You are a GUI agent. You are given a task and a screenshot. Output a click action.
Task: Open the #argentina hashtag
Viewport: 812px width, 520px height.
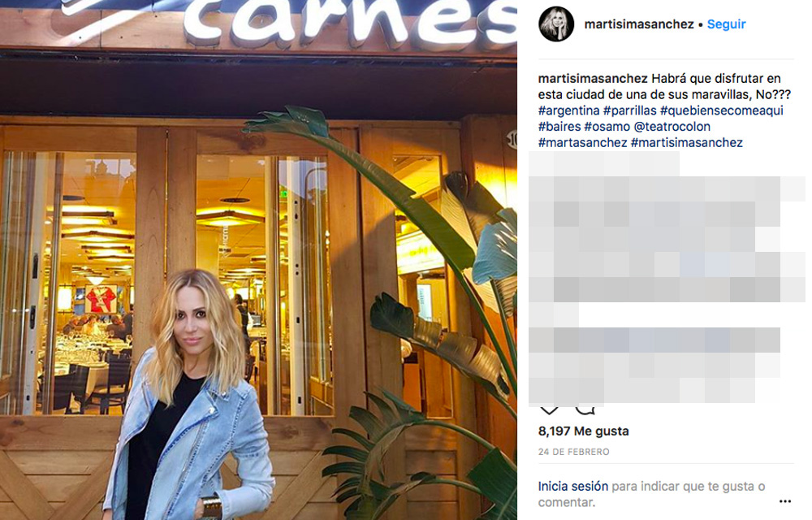pyautogui.click(x=568, y=110)
